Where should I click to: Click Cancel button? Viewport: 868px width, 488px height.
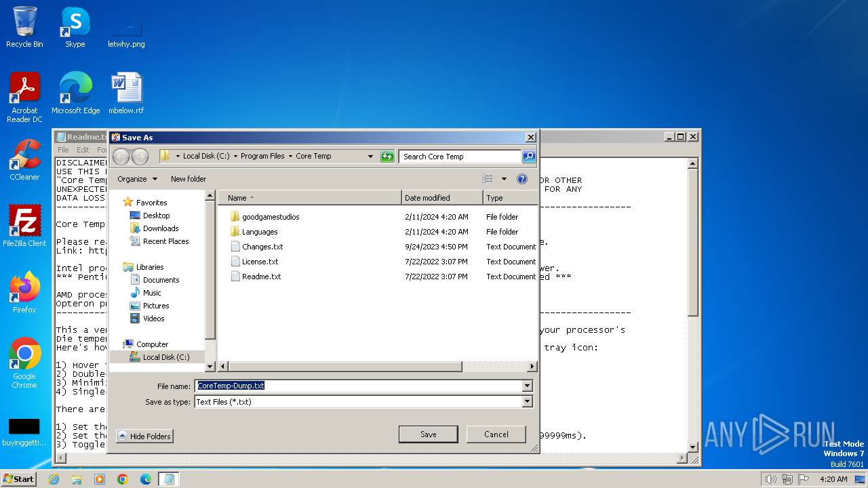[496, 434]
